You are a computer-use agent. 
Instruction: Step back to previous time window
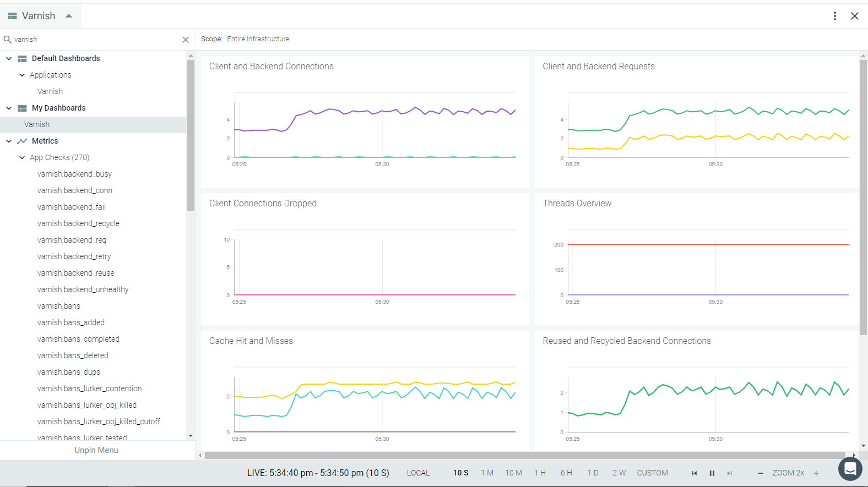pyautogui.click(x=695, y=473)
